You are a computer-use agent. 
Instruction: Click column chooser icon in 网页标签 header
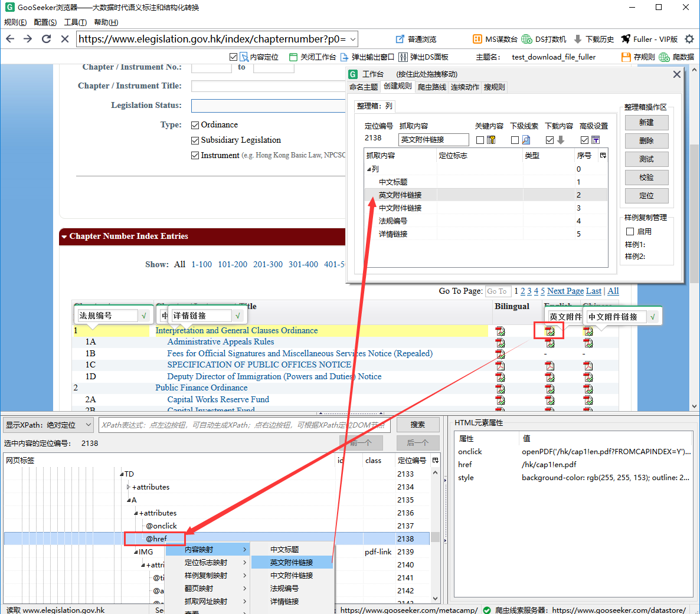click(435, 460)
